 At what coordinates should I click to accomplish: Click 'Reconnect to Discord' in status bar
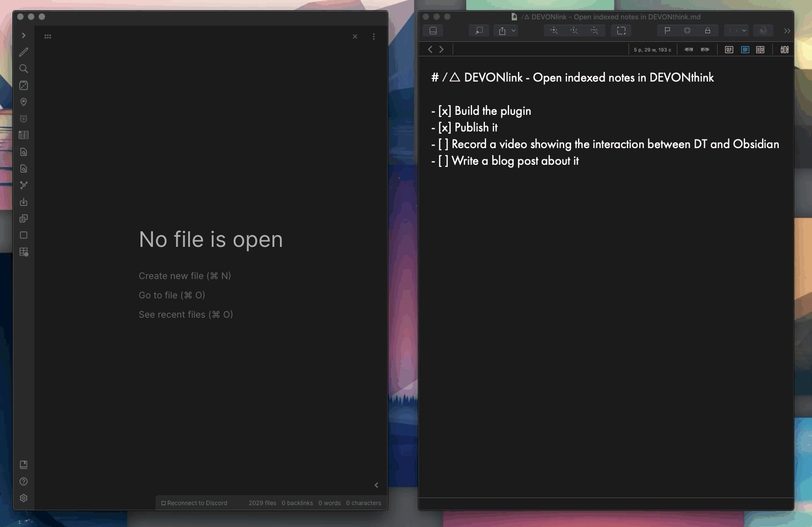(x=194, y=503)
